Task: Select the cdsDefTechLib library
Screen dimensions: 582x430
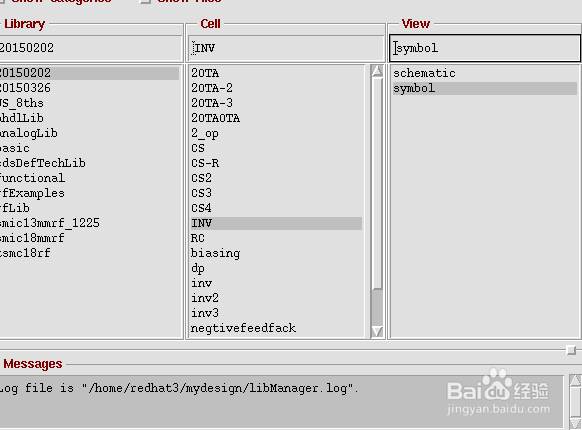Action: point(43,163)
